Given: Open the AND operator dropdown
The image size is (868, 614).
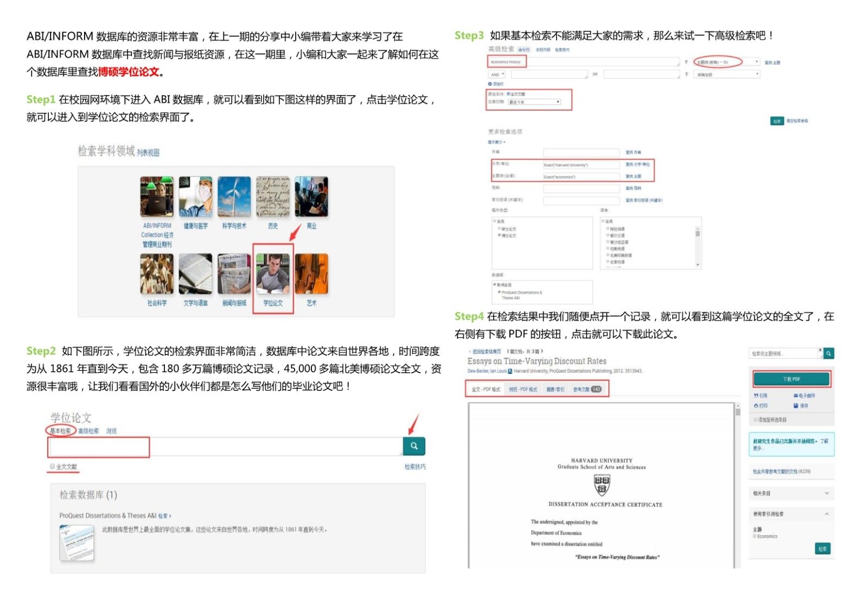Looking at the screenshot, I should [497, 74].
